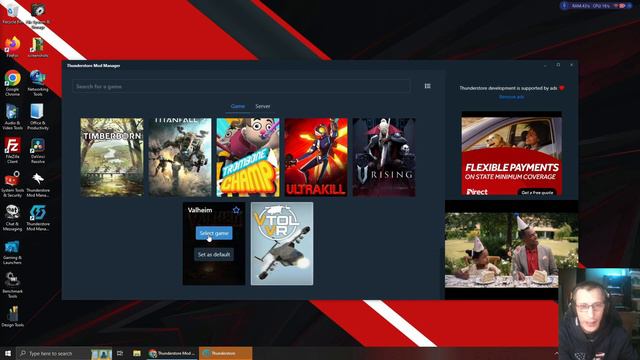640x360 pixels.
Task: Click Get a Free quote in Direct ad
Action: 537,192
